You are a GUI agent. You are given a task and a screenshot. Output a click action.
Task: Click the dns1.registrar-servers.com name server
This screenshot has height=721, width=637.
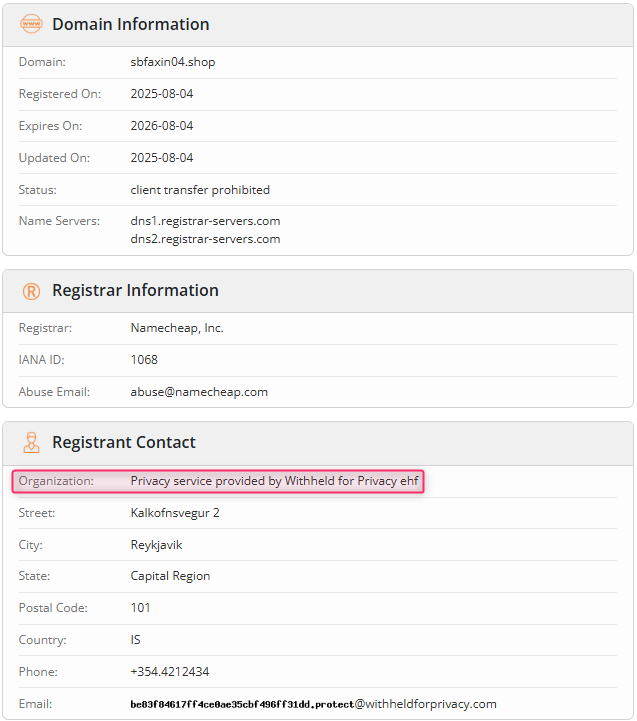click(x=206, y=221)
